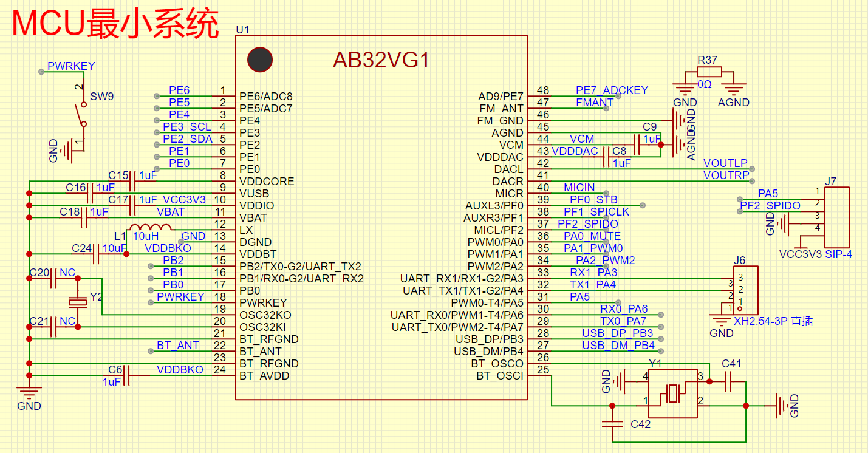Select the MICIN net label
The width and height of the screenshot is (868, 453).
click(579, 187)
